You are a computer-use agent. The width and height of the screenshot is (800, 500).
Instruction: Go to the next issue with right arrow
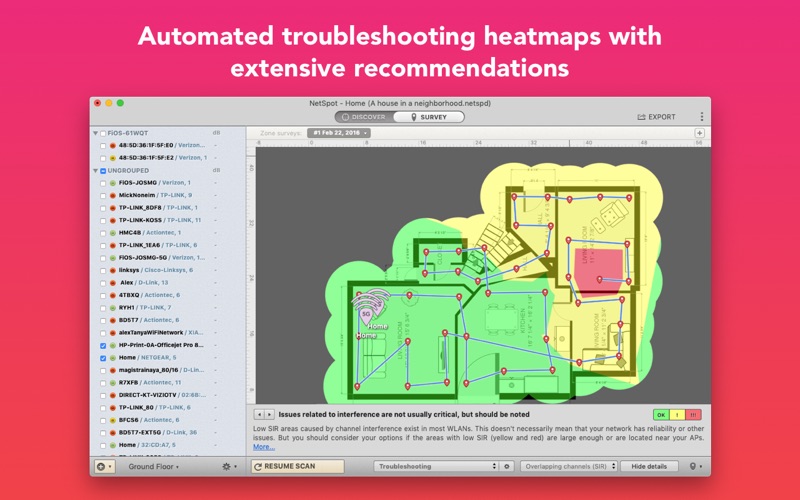(x=269, y=414)
